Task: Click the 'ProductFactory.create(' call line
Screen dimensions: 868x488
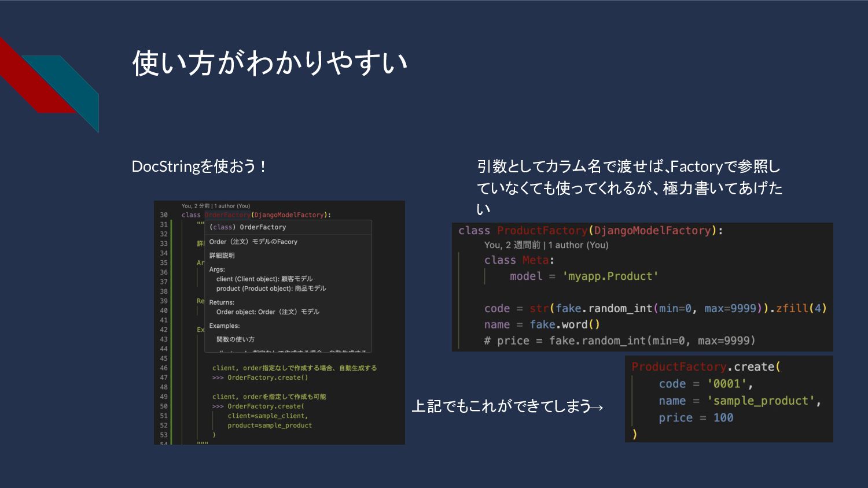Action: coord(706,367)
